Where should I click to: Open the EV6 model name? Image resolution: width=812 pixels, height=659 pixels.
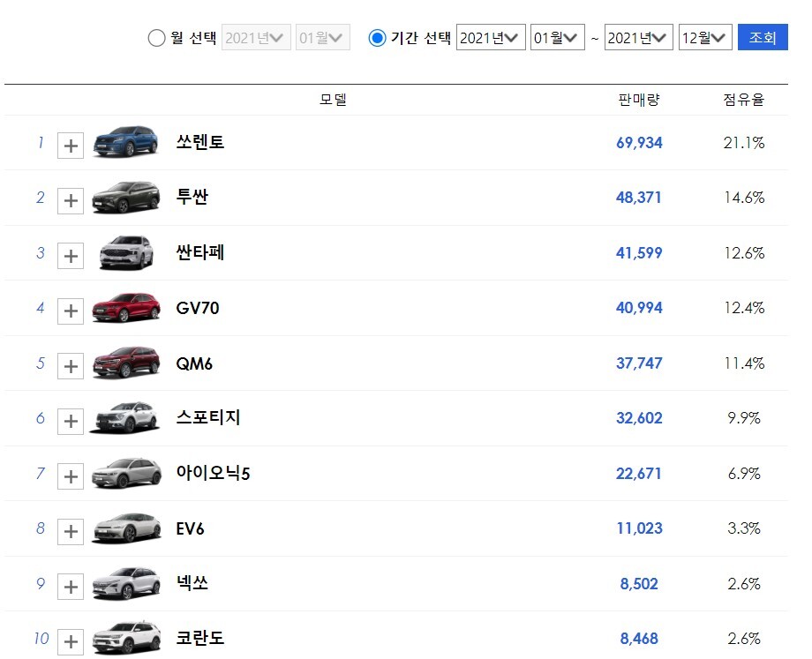190,528
